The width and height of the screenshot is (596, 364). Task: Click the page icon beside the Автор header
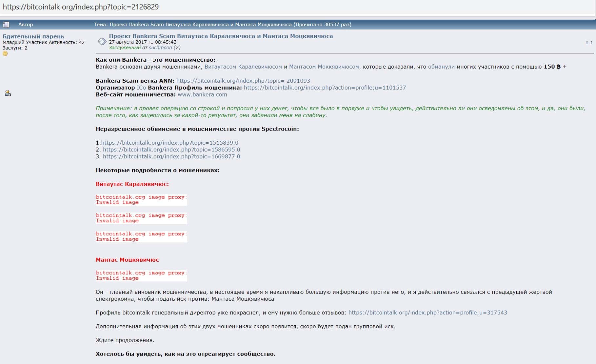6,25
